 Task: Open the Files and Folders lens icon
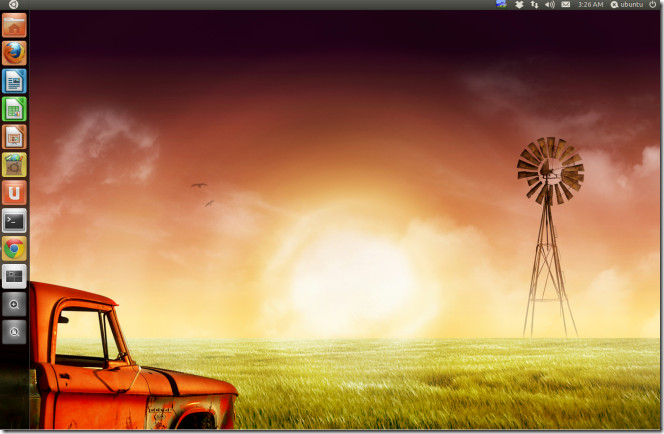click(14, 332)
